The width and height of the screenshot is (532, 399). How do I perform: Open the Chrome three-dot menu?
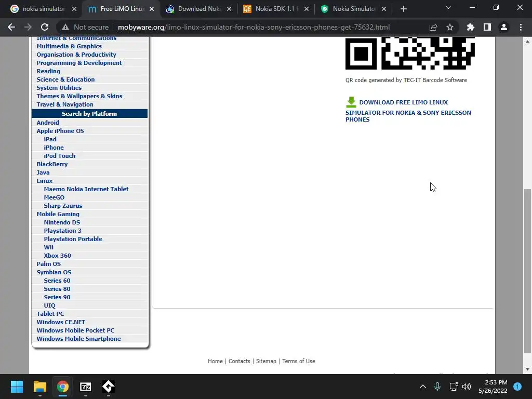521,27
